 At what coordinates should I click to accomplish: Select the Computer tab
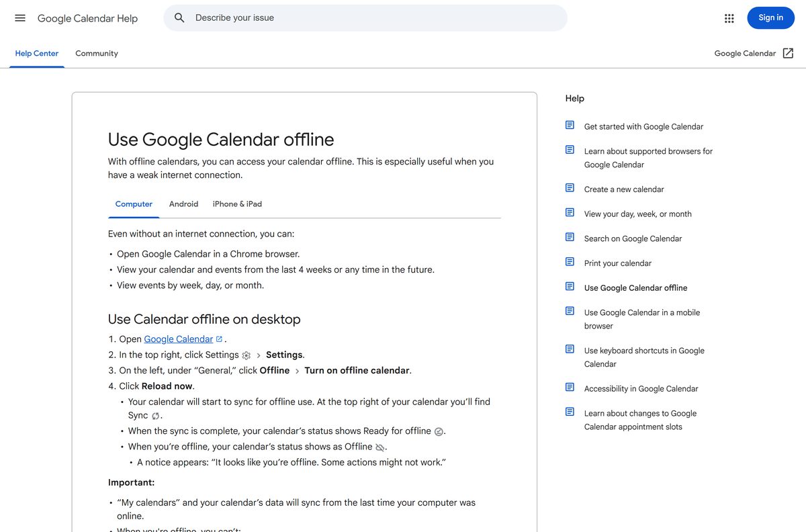coord(134,204)
